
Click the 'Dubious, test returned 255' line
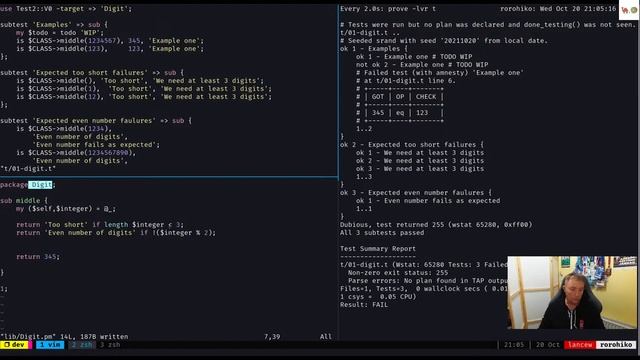click(x=436, y=225)
